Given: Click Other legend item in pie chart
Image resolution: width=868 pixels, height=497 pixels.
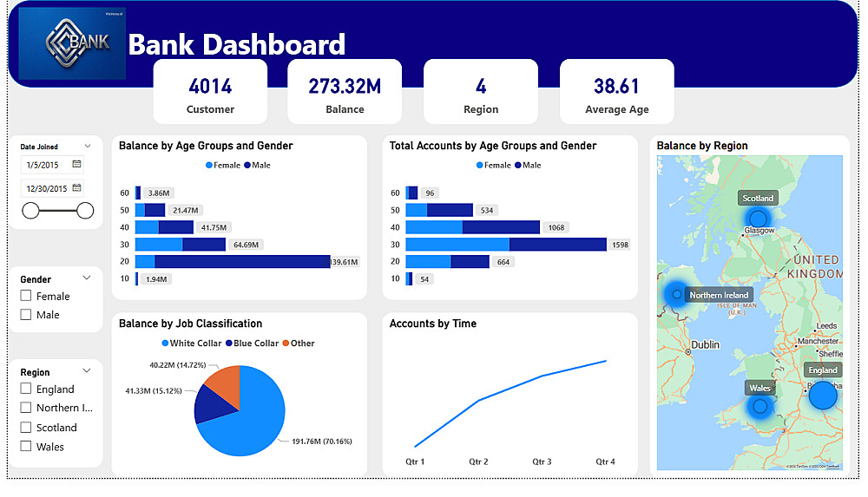Looking at the screenshot, I should [x=299, y=343].
